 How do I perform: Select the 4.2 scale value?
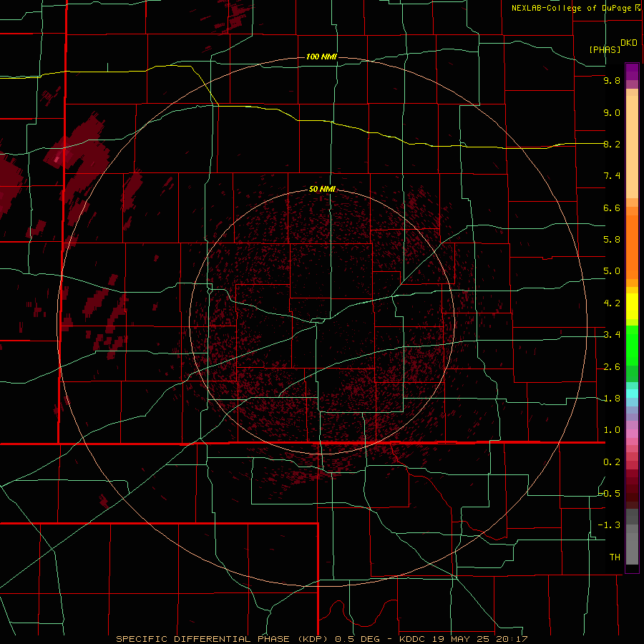click(x=612, y=303)
